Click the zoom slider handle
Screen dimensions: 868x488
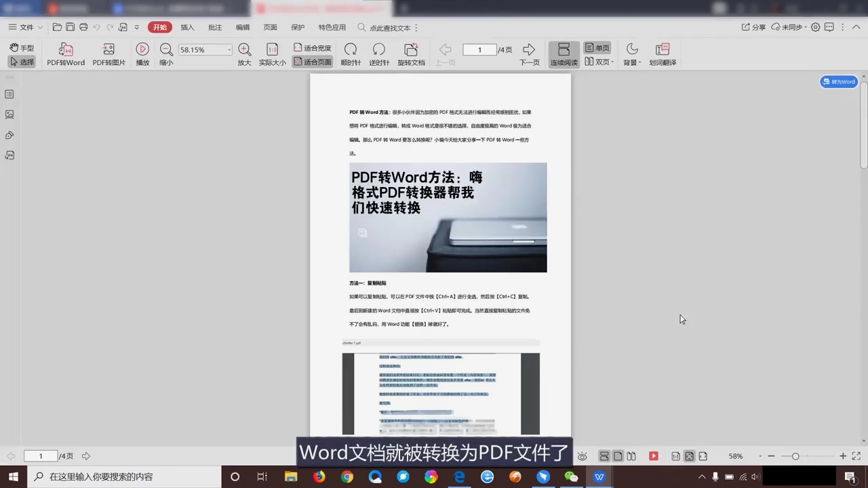(x=795, y=456)
